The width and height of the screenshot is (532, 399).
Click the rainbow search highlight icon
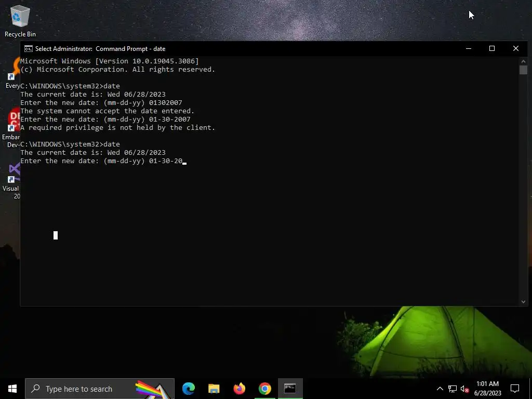pos(153,390)
